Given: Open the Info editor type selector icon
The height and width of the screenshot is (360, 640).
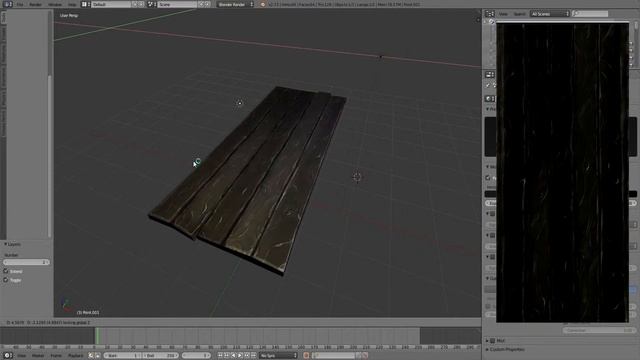Looking at the screenshot, I should (x=7, y=4).
